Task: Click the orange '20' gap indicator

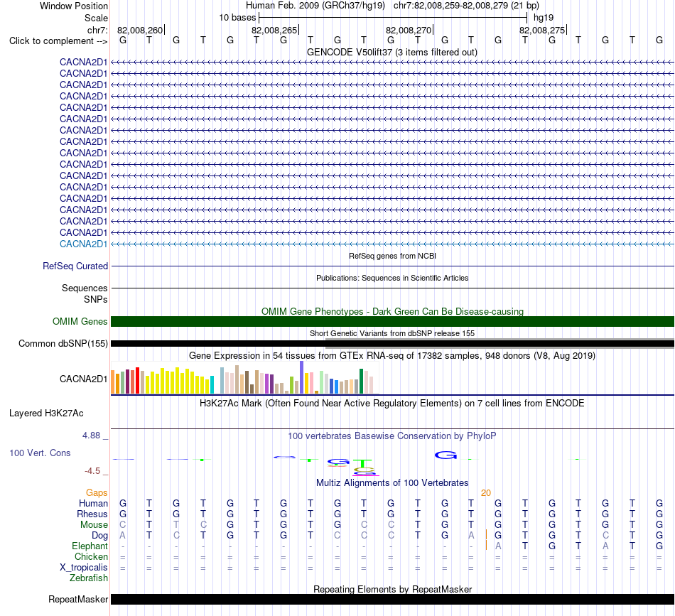Action: (x=485, y=493)
